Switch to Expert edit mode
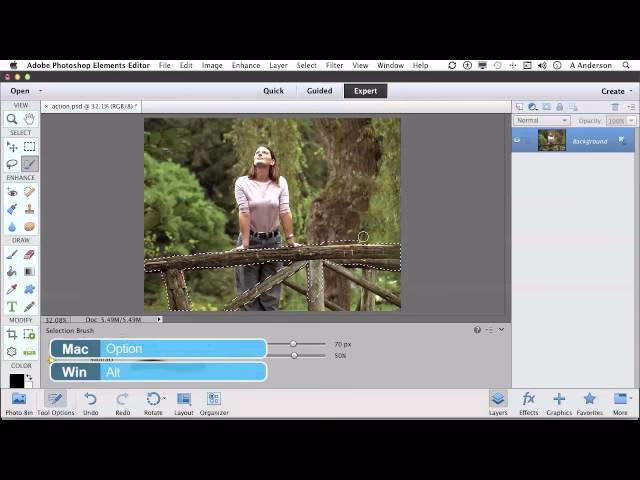The image size is (640, 480). pyautogui.click(x=366, y=91)
